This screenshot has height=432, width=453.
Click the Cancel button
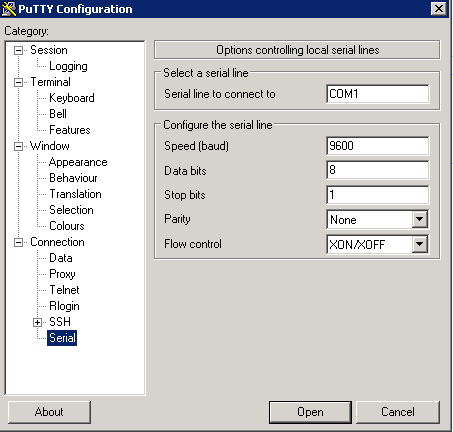point(398,412)
